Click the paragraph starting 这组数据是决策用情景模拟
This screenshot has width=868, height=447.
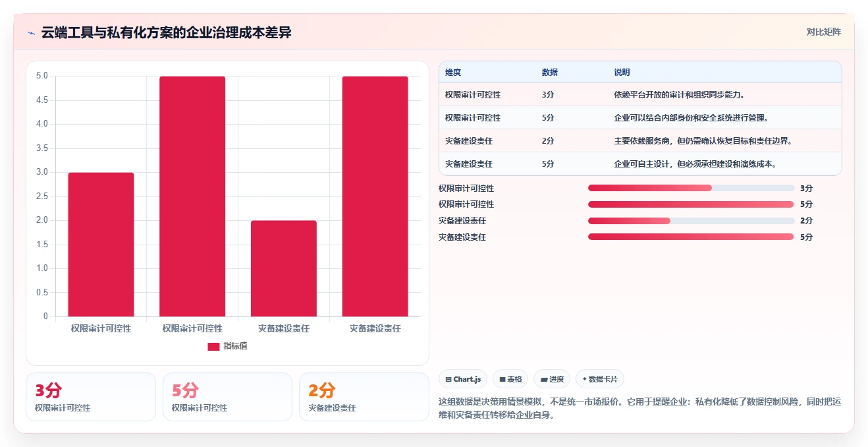[639, 409]
